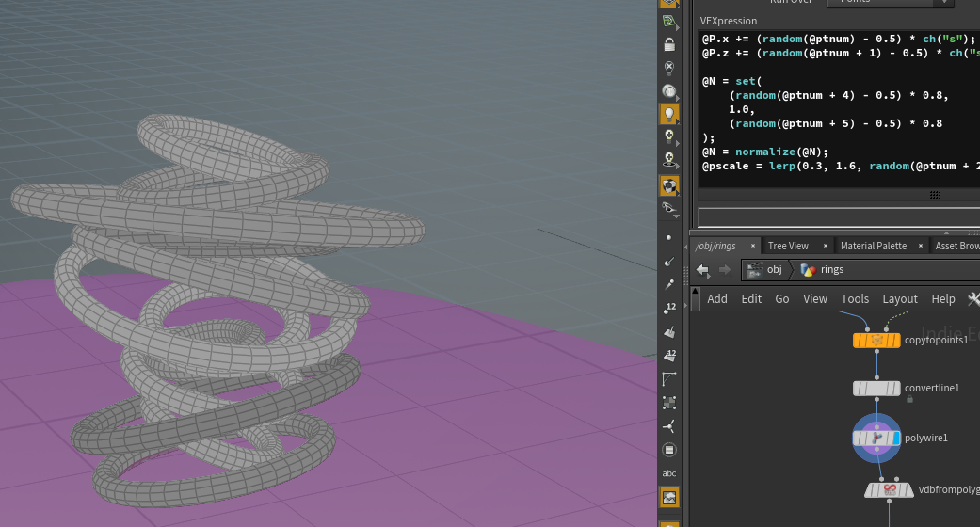
Task: Toggle the point numbers display icon
Action: point(668,308)
